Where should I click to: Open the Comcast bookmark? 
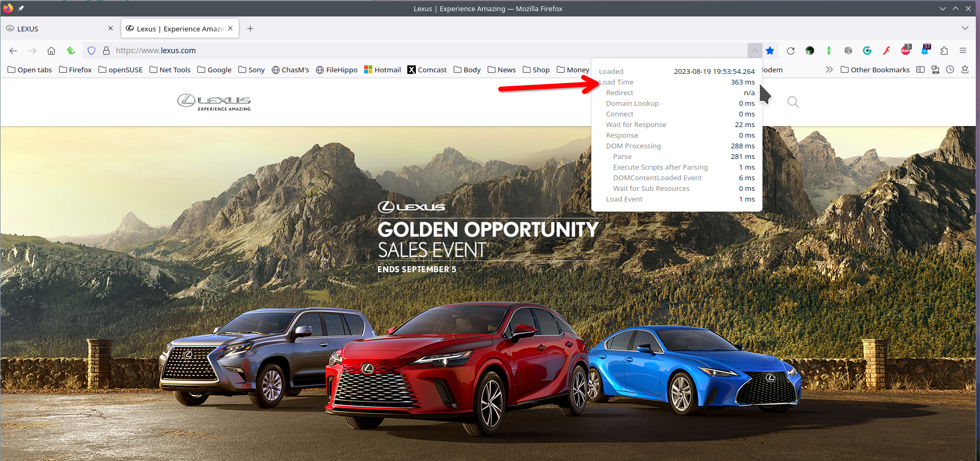tap(427, 70)
